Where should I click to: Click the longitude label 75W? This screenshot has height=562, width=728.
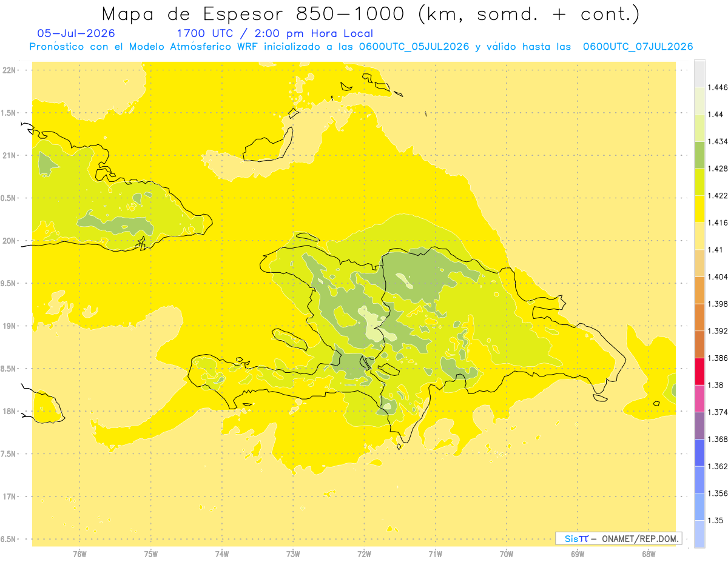pyautogui.click(x=150, y=554)
